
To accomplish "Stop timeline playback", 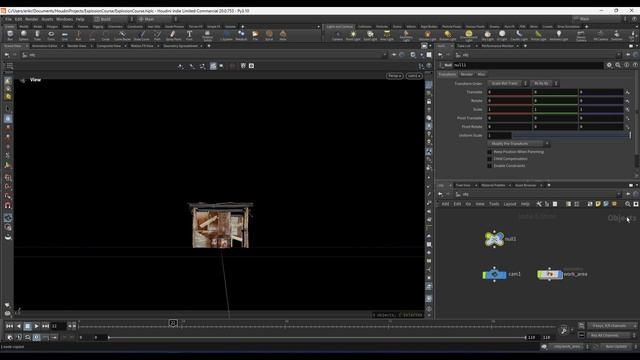I will 27,326.
